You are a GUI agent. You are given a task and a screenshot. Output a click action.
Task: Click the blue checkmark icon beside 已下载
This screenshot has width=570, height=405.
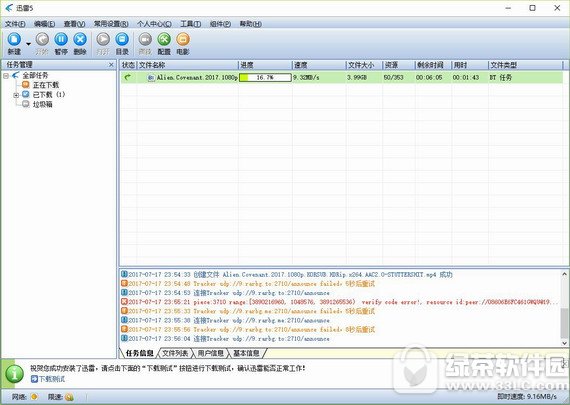(25, 95)
